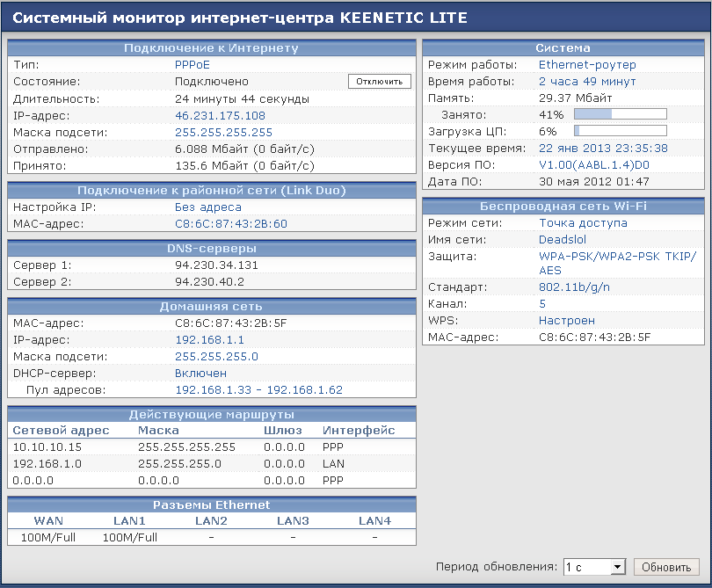Open the Без адреса IP setting link
This screenshot has width=712, height=588.
pyautogui.click(x=207, y=207)
